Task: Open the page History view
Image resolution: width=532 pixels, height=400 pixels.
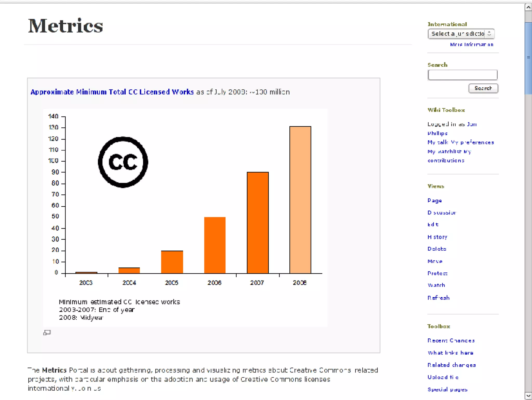Action: pos(437,237)
